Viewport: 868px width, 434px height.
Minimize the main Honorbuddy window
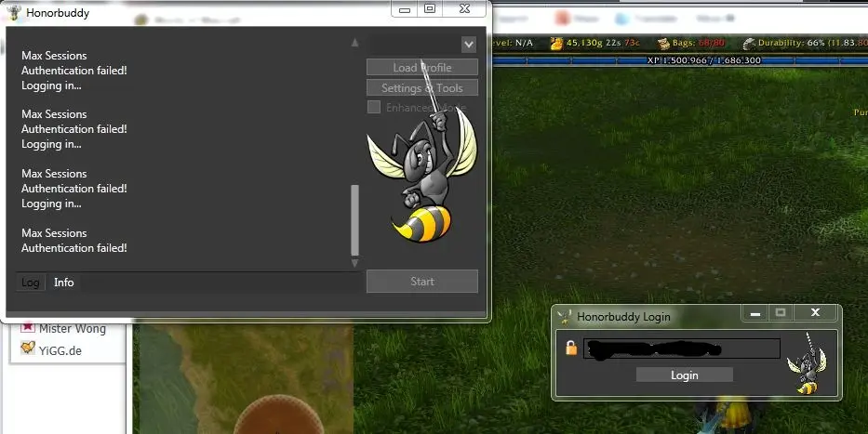pos(404,9)
